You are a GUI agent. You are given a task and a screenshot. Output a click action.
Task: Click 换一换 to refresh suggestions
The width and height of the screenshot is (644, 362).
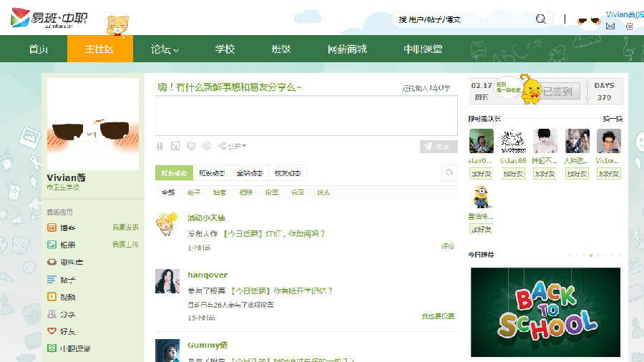[613, 118]
